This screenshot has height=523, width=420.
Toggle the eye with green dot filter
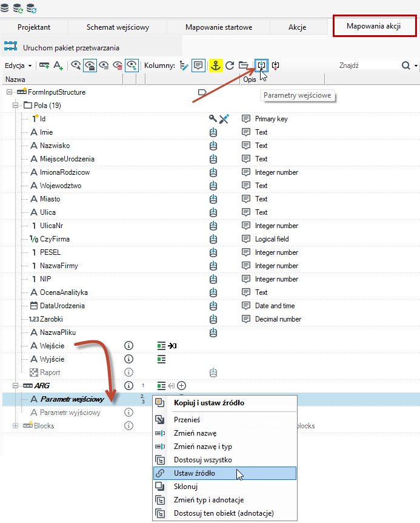click(x=132, y=66)
